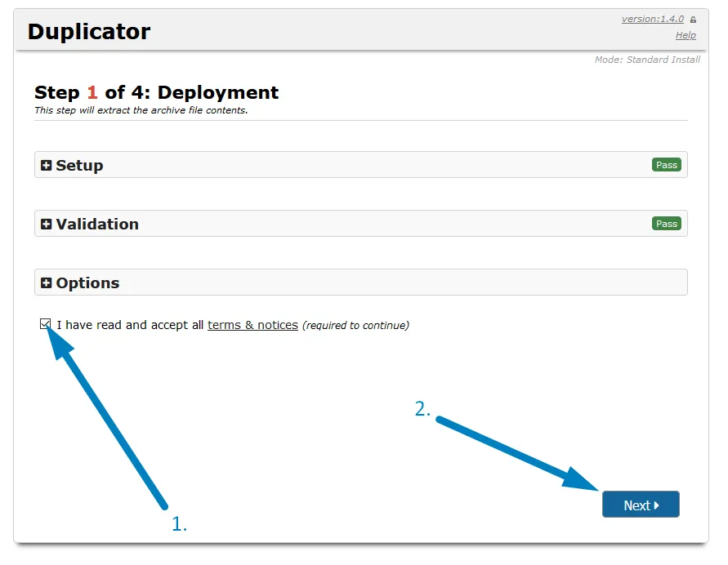The height and width of the screenshot is (565, 728).
Task: Click the 'Mode: Standard Install' text
Action: pyautogui.click(x=647, y=60)
